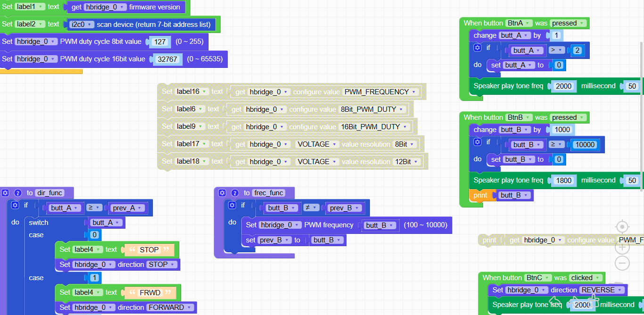Open gear mutator on BtnB if block
Image resolution: width=644 pixels, height=315 pixels.
click(x=477, y=142)
